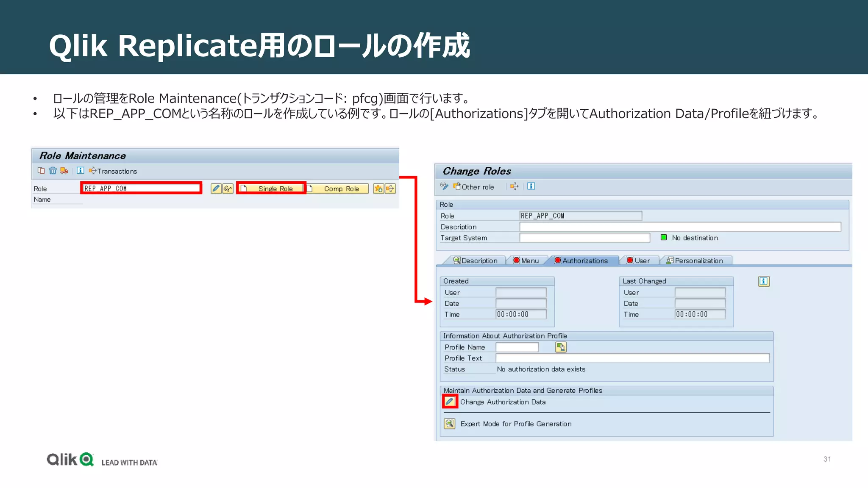
Task: Click Last Changed Date field
Action: 700,303
